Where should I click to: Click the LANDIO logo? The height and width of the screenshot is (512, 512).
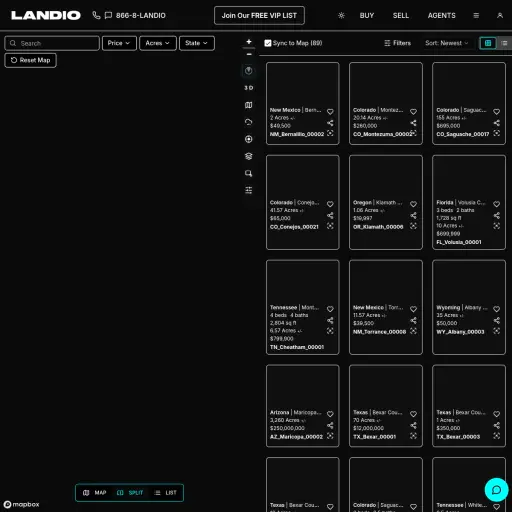point(46,15)
